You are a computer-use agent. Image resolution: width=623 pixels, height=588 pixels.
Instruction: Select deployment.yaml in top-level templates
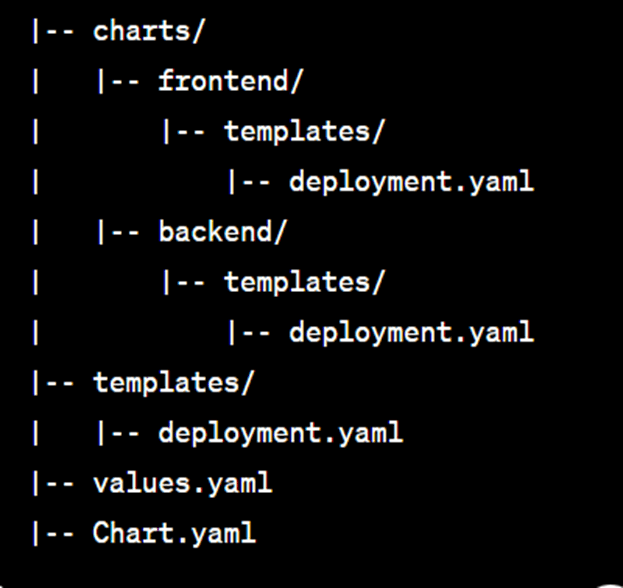coord(281,433)
